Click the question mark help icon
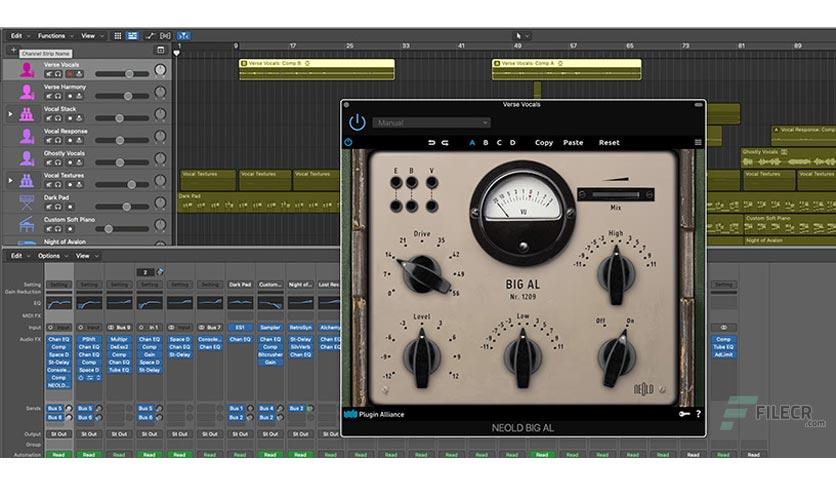 point(698,414)
